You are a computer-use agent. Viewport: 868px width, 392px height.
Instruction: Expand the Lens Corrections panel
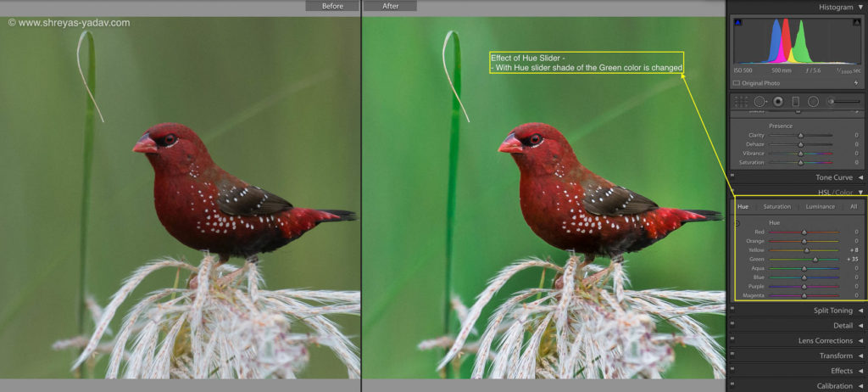click(861, 340)
